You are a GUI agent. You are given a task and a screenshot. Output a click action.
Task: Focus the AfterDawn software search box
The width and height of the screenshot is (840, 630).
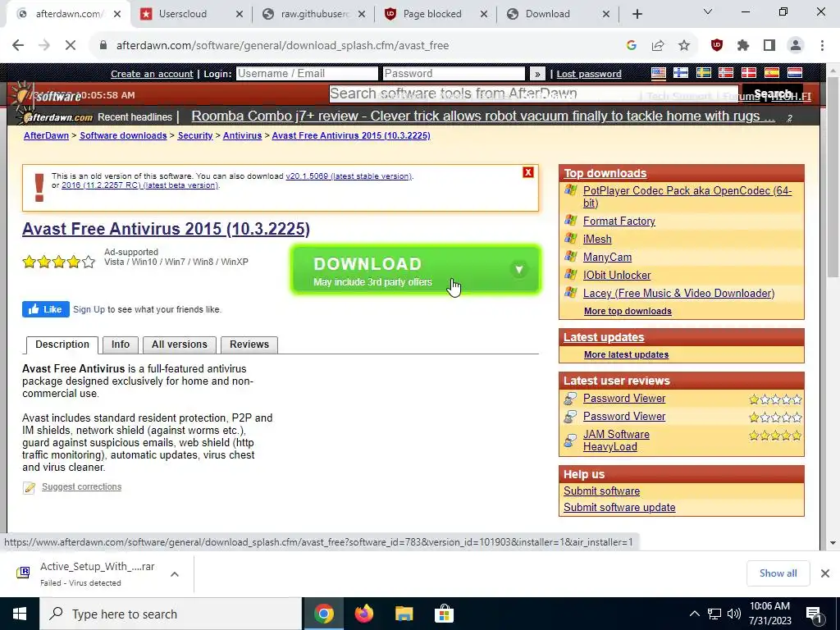point(533,94)
